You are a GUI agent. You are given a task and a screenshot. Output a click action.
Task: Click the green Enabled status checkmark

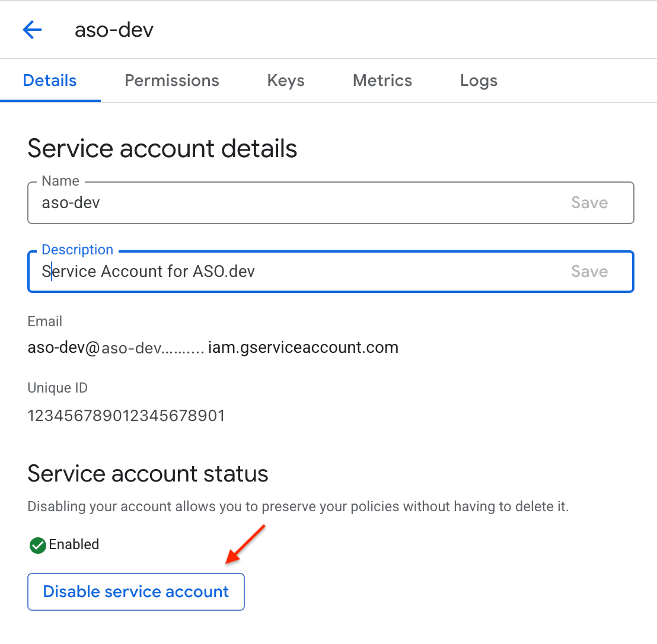(37, 544)
